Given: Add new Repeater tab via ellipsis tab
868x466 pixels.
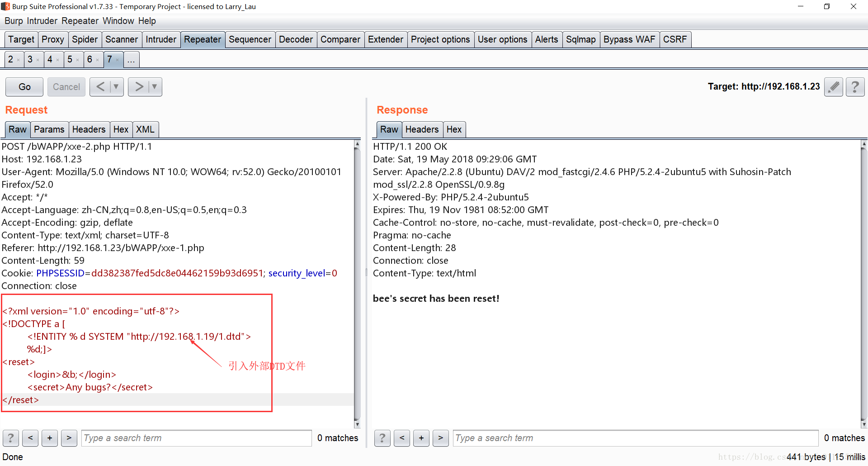Looking at the screenshot, I should [x=131, y=59].
